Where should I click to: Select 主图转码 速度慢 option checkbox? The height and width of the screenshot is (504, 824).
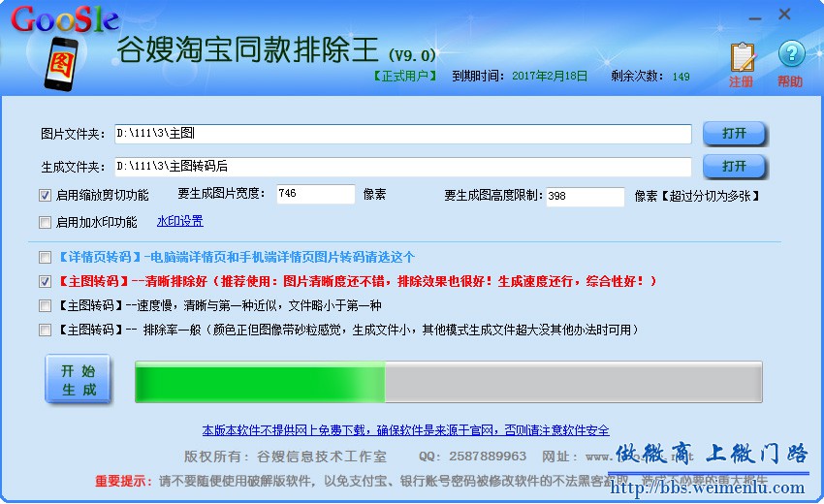pyautogui.click(x=45, y=305)
